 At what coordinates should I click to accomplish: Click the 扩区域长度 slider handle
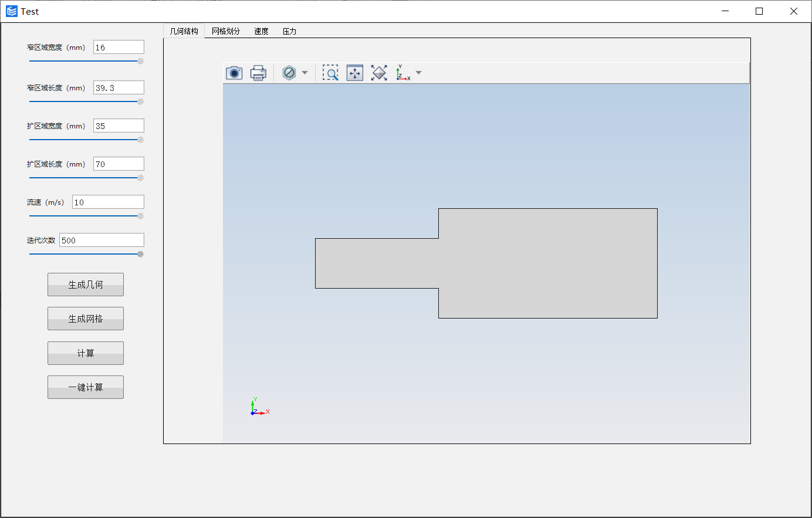click(x=140, y=178)
